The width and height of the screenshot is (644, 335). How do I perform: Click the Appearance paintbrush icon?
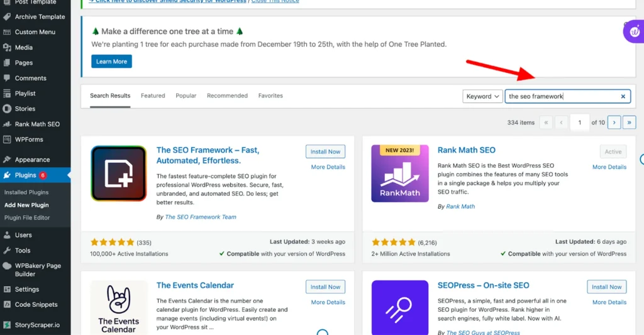click(x=6, y=160)
